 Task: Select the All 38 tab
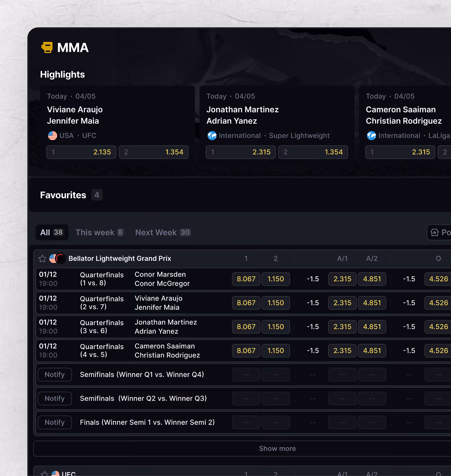click(x=52, y=233)
